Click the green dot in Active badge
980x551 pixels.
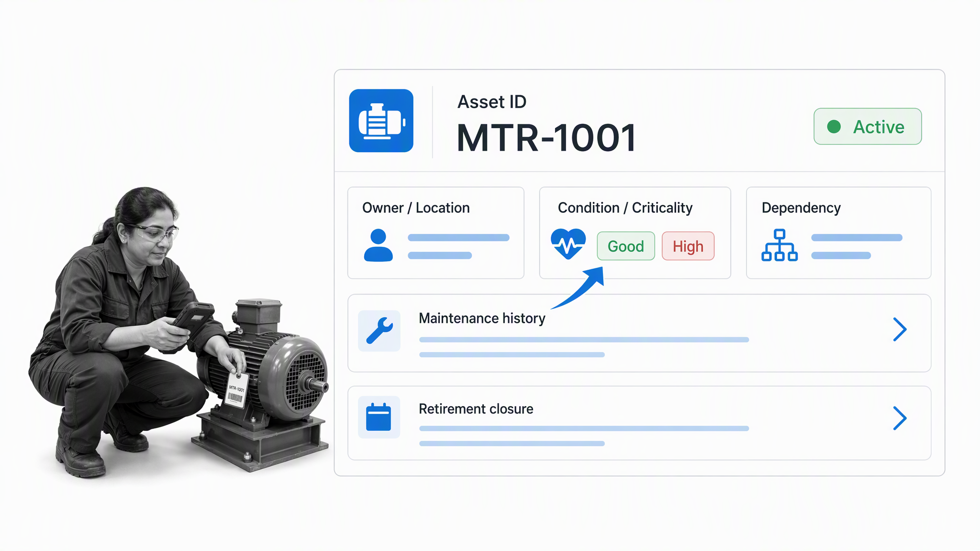834,127
